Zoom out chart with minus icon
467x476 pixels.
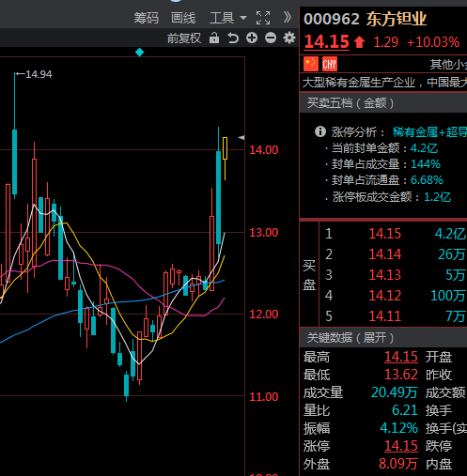coord(271,38)
